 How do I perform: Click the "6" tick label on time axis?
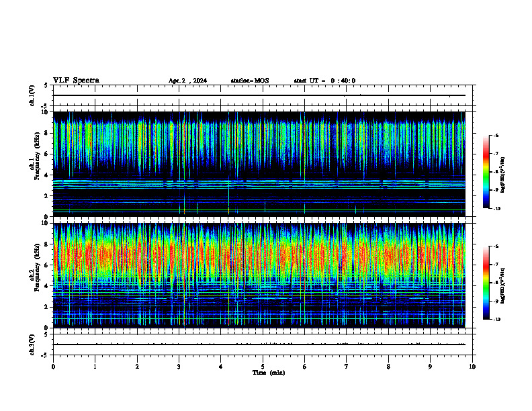305,367
